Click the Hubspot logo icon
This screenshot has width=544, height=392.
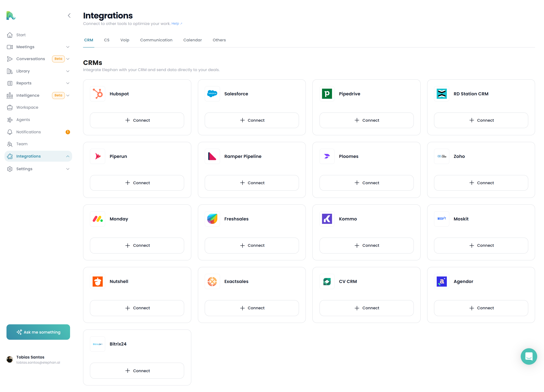click(98, 94)
